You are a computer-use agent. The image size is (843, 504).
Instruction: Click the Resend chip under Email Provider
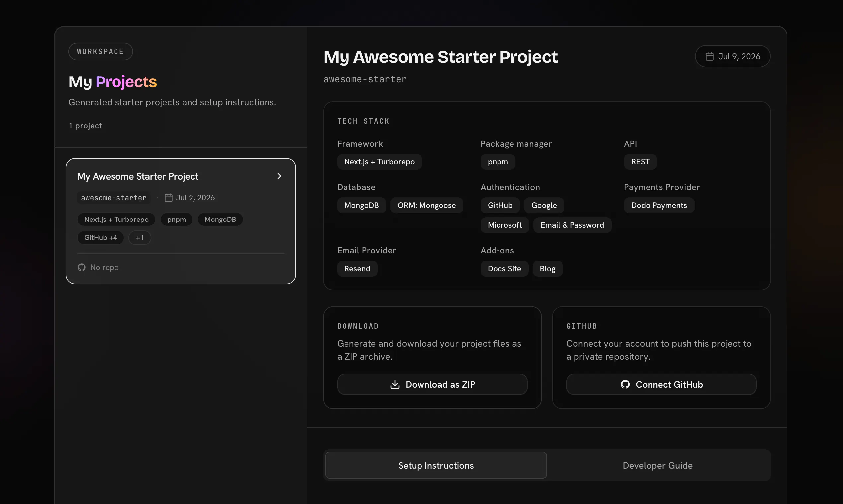357,269
